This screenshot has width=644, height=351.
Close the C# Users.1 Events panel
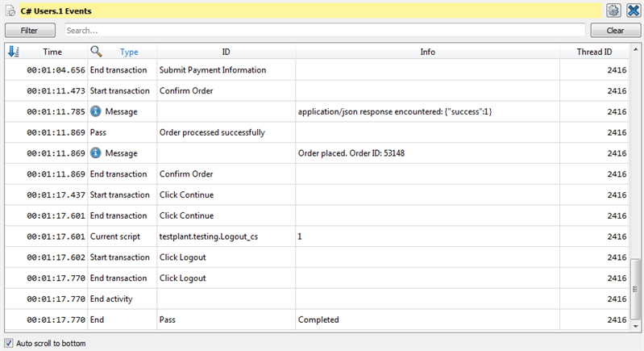pyautogui.click(x=632, y=10)
